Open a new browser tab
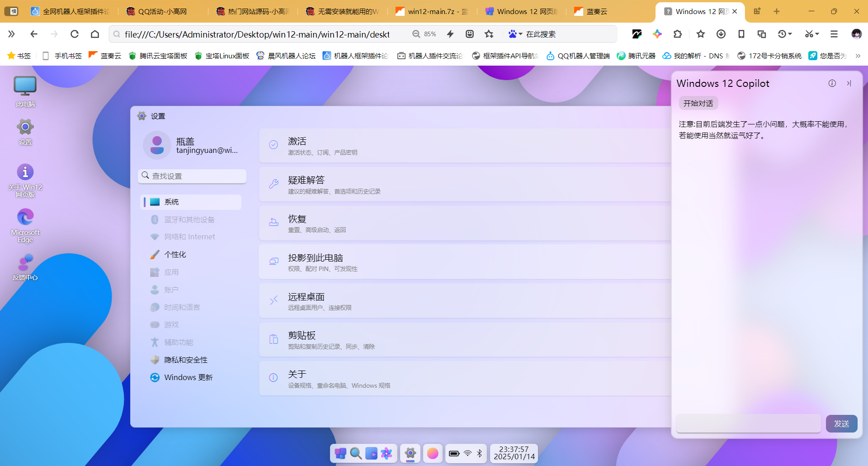Viewport: 868px width, 466px height. point(777,11)
